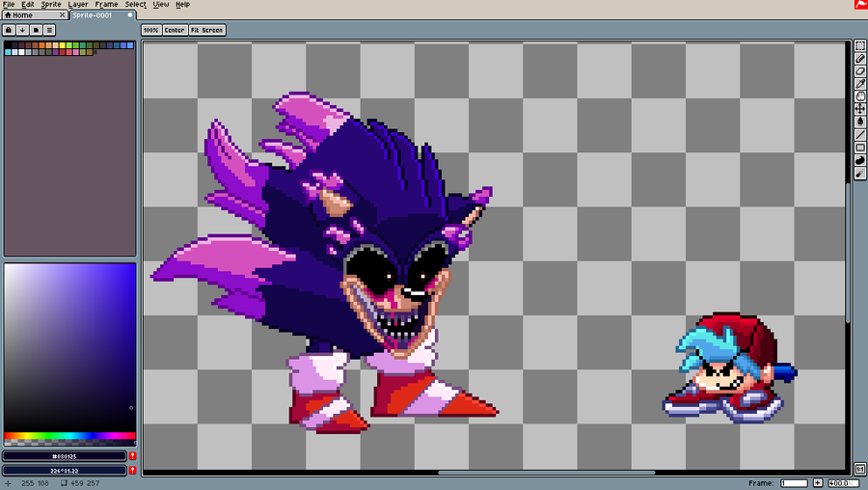Select the Blur tool

coord(860,174)
